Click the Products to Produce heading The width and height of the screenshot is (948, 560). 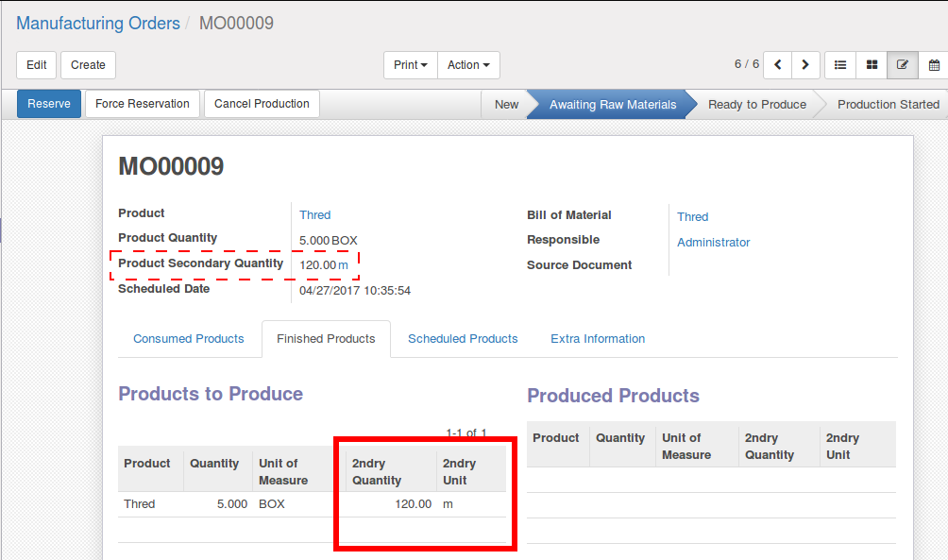211,394
